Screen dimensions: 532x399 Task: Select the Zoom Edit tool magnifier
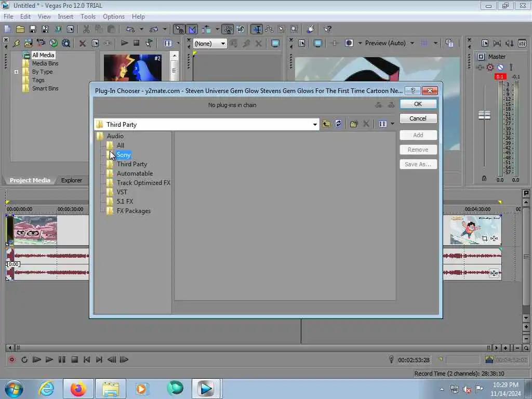pos(294,30)
